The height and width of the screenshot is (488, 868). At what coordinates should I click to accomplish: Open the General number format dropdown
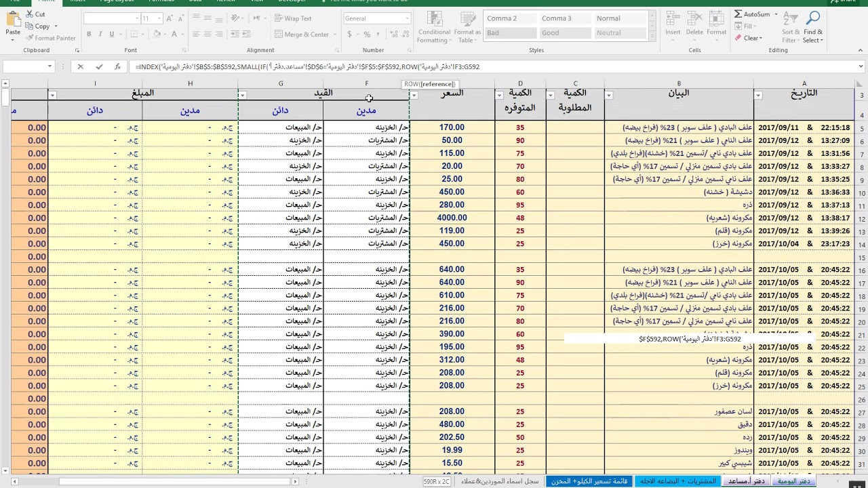point(407,18)
